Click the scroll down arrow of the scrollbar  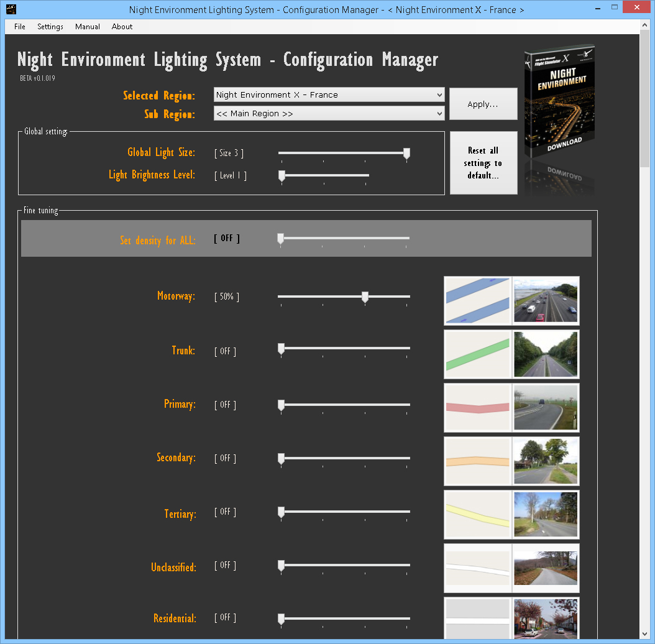point(644,634)
